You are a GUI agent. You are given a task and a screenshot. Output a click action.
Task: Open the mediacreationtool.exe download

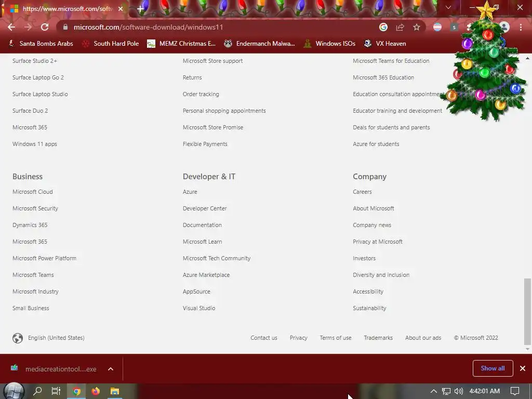54,369
